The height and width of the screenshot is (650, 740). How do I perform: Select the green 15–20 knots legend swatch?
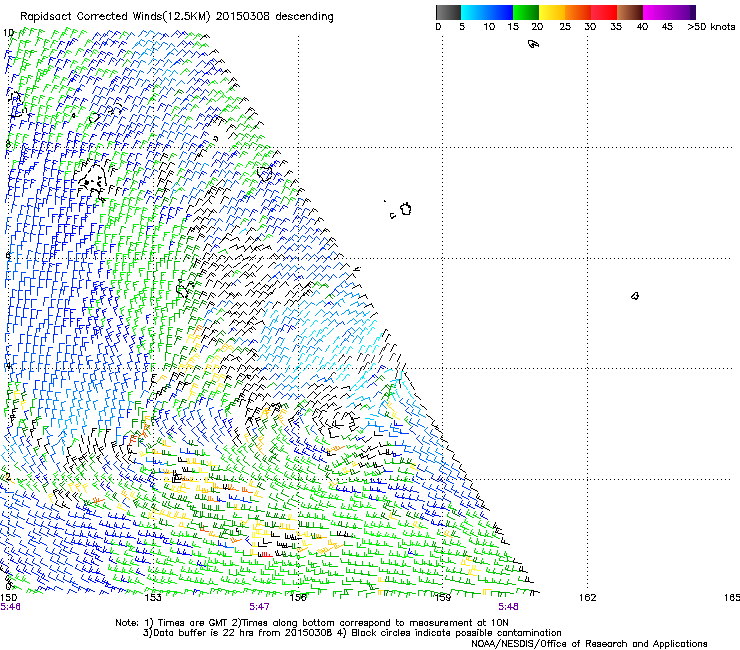click(526, 12)
